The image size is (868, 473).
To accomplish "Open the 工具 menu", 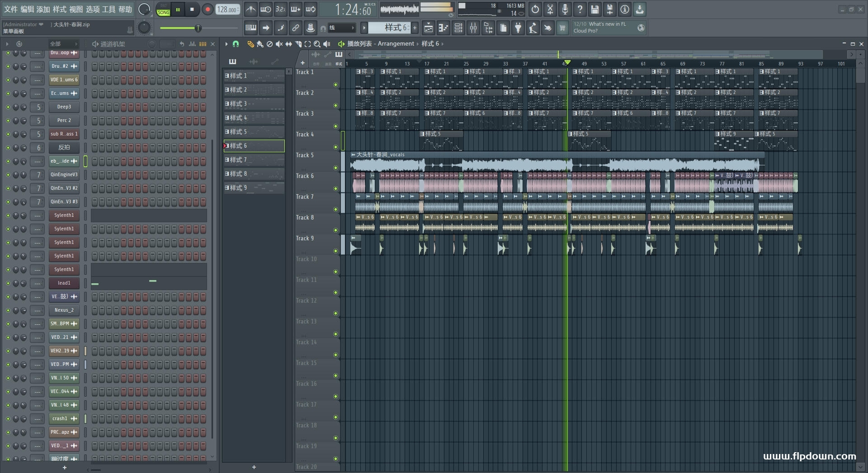I will click(108, 9).
